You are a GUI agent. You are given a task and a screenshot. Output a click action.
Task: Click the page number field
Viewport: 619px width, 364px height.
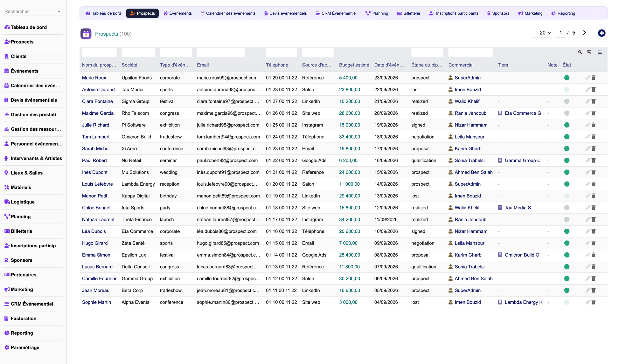(560, 33)
